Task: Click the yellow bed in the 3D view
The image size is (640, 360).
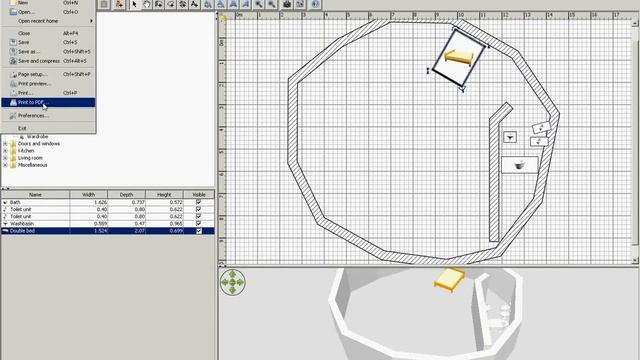Action: 449,279
